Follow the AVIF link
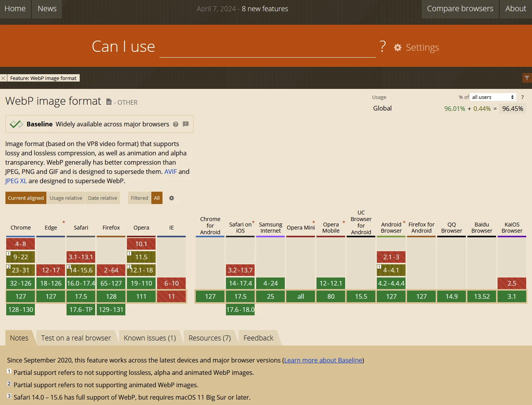 (x=171, y=172)
